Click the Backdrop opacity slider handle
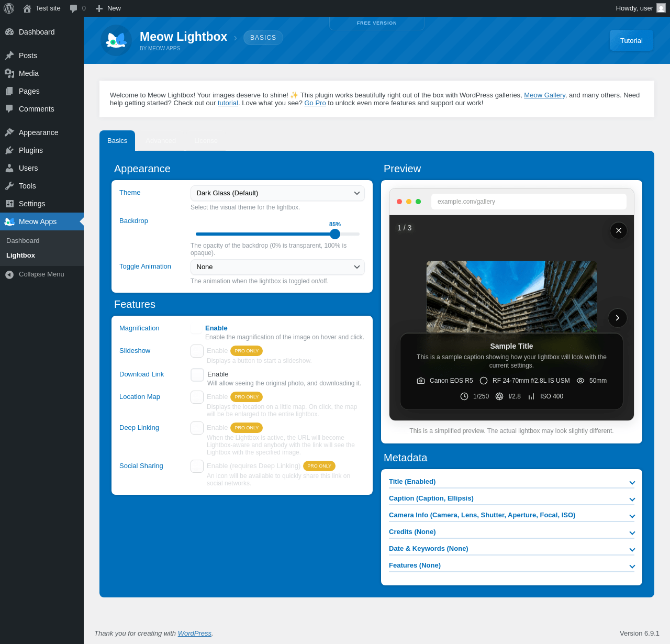The image size is (670, 644). click(335, 234)
